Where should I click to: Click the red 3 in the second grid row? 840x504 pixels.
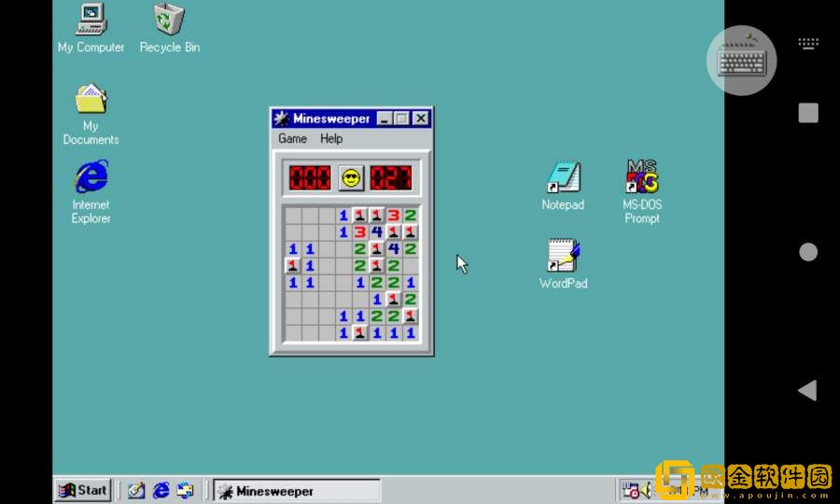pyautogui.click(x=359, y=231)
